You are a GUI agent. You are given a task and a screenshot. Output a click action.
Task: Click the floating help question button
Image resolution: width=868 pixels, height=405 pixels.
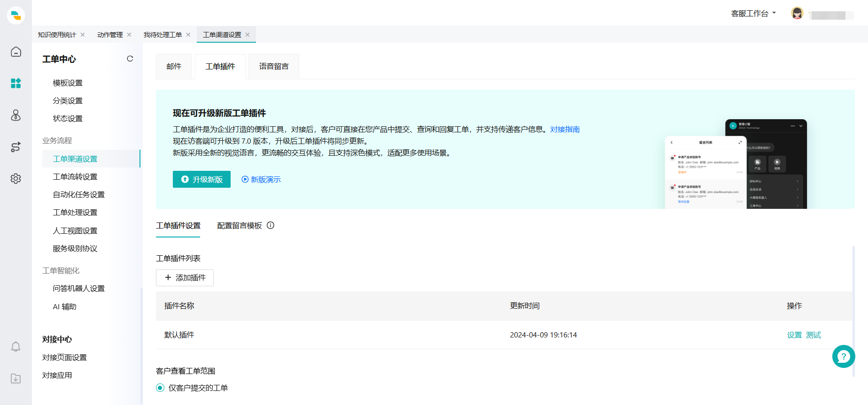844,357
